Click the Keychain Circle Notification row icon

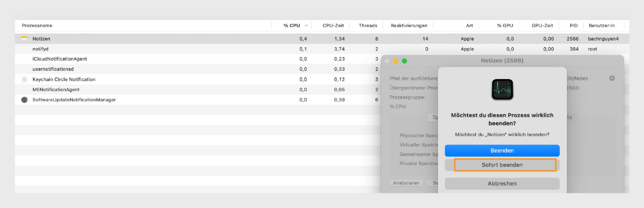pos(24,79)
